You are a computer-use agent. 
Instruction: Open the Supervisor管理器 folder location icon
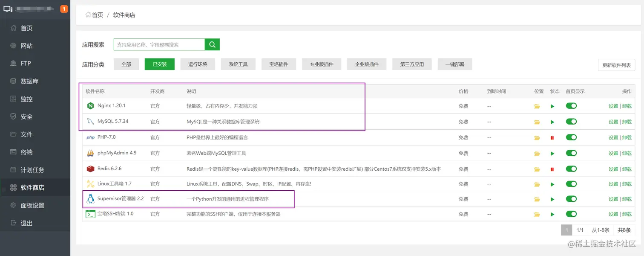coord(537,199)
